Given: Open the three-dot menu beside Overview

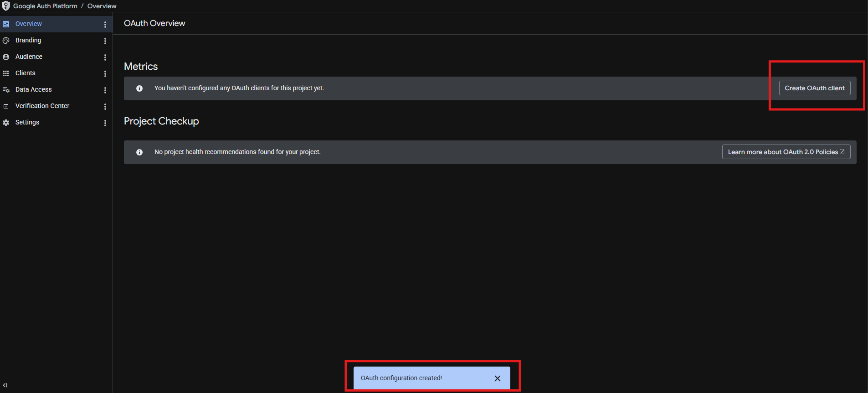Looking at the screenshot, I should click(105, 24).
